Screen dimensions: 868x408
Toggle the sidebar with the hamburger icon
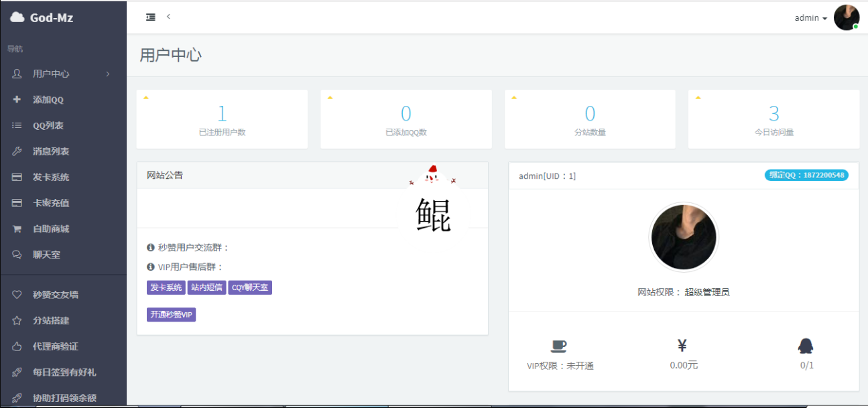click(x=151, y=17)
